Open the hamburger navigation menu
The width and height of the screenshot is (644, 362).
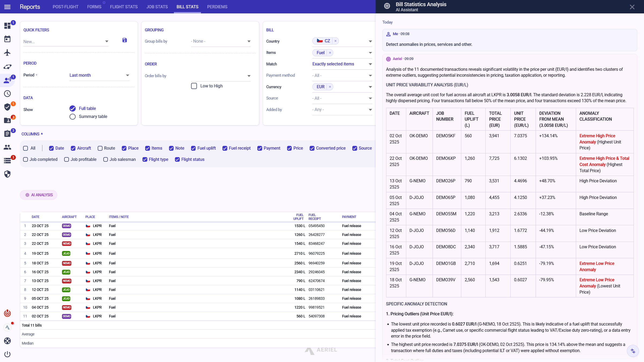point(8,7)
